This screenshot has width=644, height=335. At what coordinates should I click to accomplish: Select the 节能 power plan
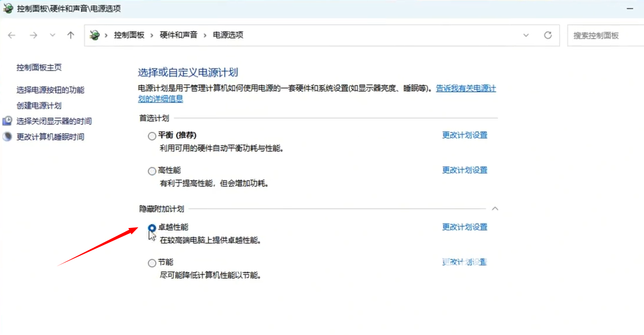click(x=152, y=263)
